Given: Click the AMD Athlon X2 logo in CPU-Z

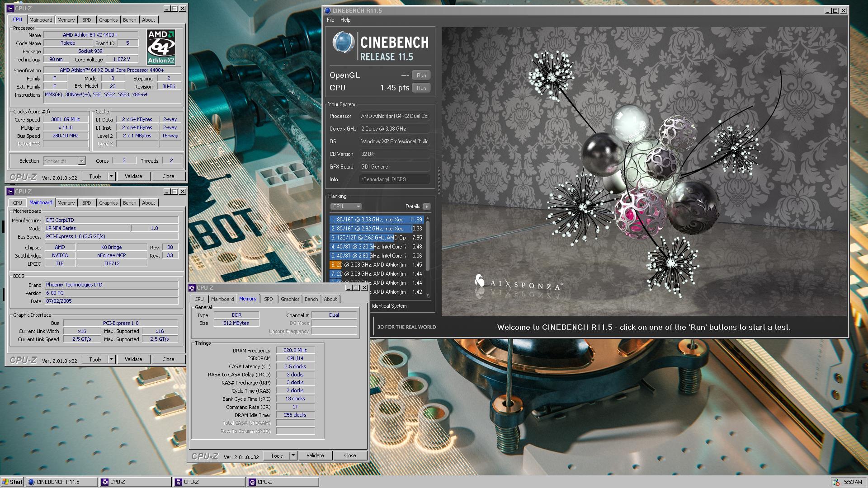Looking at the screenshot, I should (x=161, y=47).
